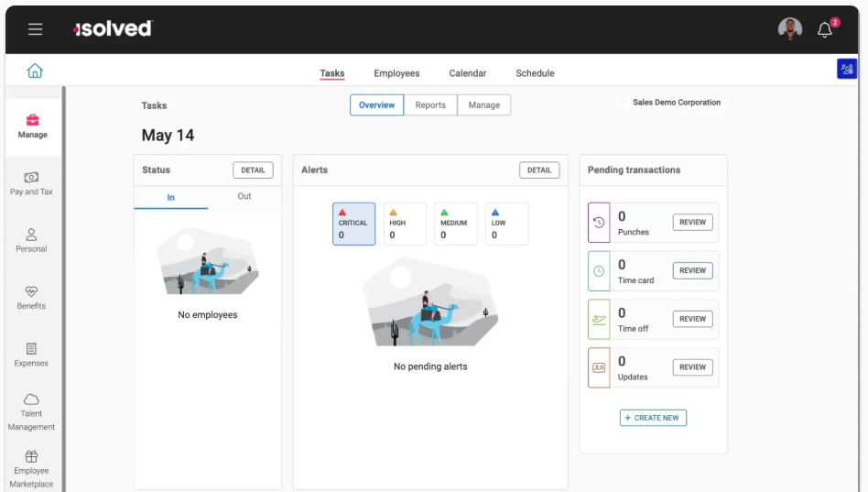Click the blue icon below notifications
Image resolution: width=868 pixels, height=492 pixels.
coord(846,69)
